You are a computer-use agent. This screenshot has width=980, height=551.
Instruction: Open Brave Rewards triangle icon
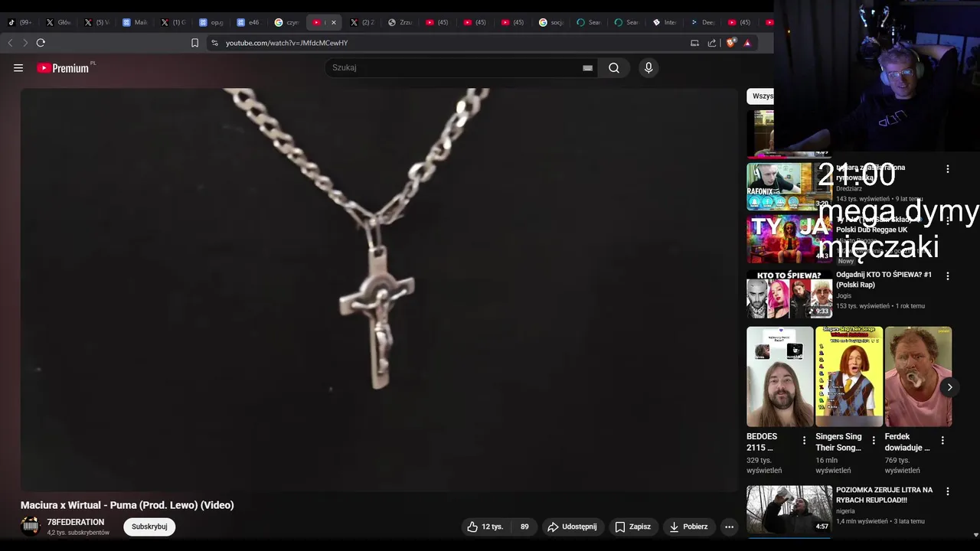tap(747, 43)
